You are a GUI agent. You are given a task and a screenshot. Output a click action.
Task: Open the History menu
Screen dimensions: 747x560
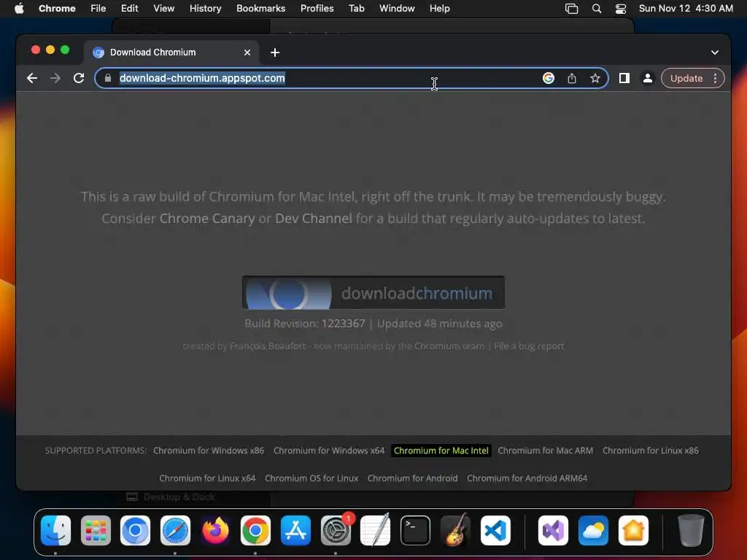[205, 9]
